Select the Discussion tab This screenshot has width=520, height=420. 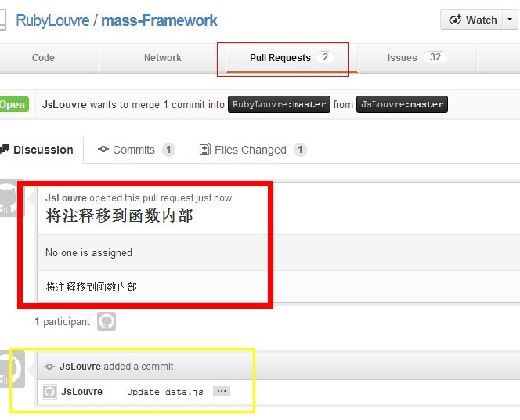click(x=42, y=150)
